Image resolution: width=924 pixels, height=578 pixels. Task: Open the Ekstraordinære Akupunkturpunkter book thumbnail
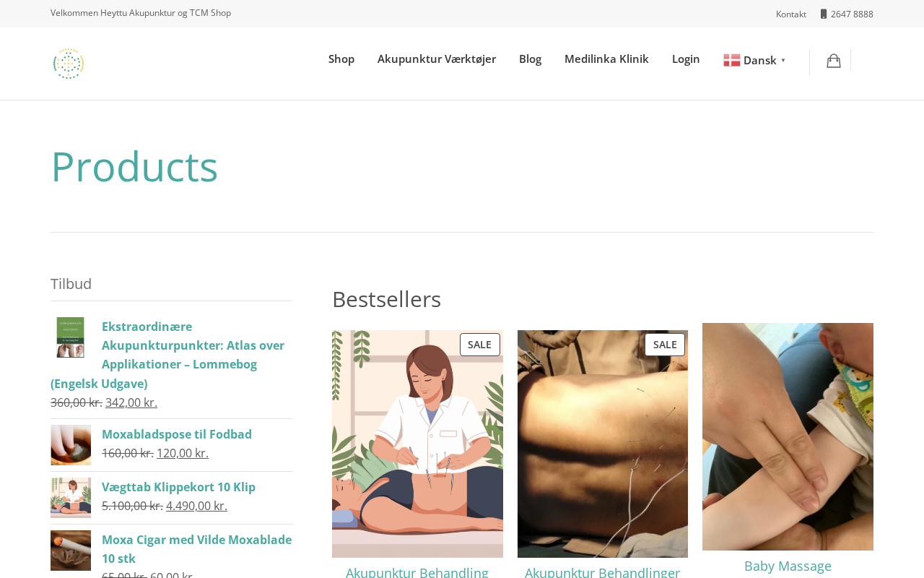[x=71, y=337]
